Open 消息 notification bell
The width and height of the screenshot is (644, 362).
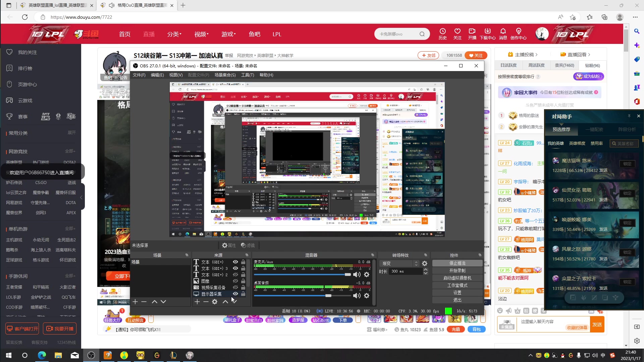pos(503,34)
